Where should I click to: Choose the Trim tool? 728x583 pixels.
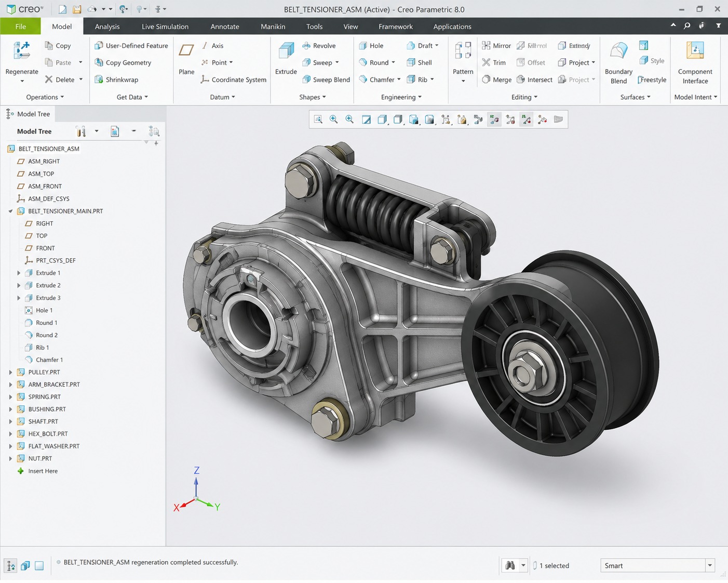click(x=494, y=62)
